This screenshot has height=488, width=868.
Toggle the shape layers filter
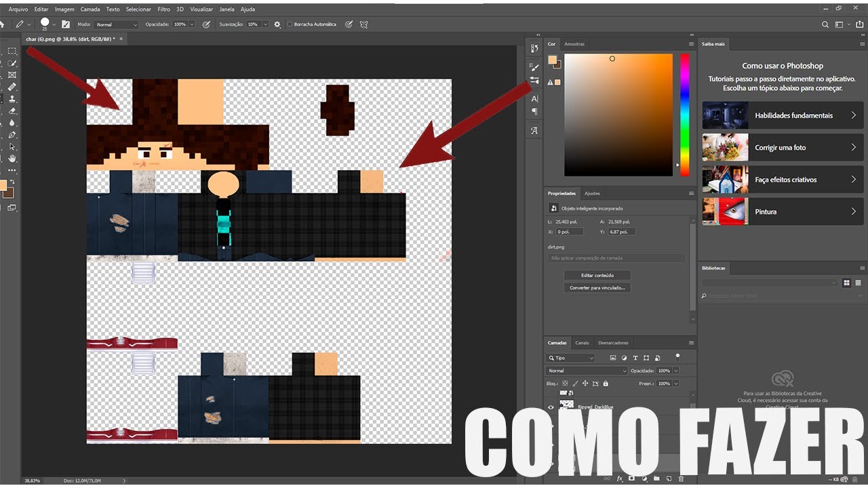click(x=646, y=358)
